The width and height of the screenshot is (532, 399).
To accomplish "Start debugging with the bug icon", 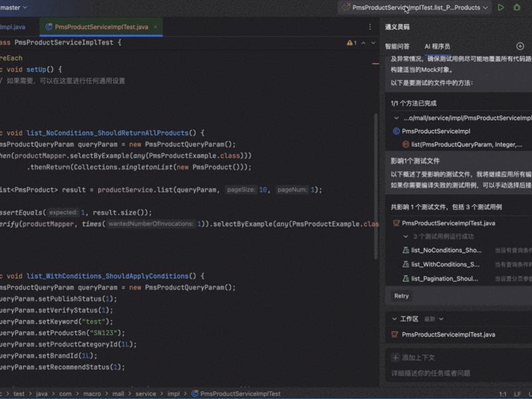I will tap(517, 7).
